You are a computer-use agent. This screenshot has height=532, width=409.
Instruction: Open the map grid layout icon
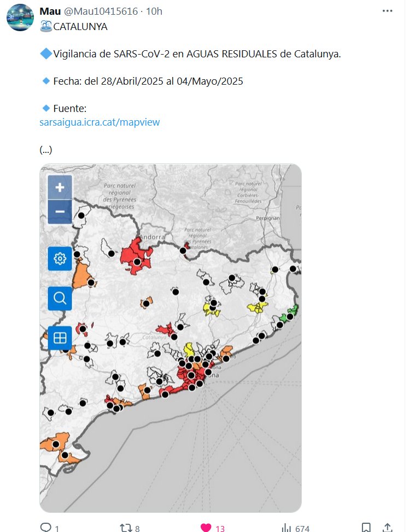(60, 338)
